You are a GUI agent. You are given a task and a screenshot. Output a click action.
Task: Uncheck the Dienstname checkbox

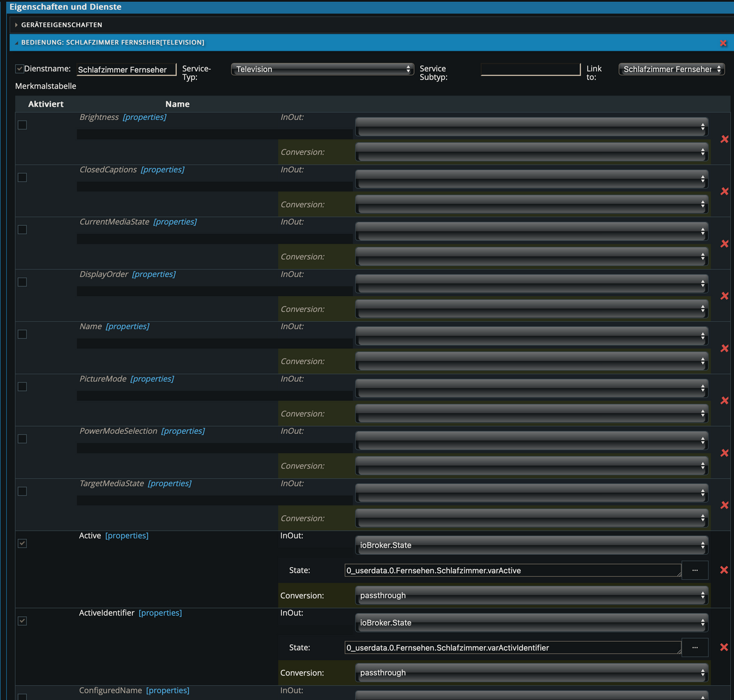tap(19, 69)
